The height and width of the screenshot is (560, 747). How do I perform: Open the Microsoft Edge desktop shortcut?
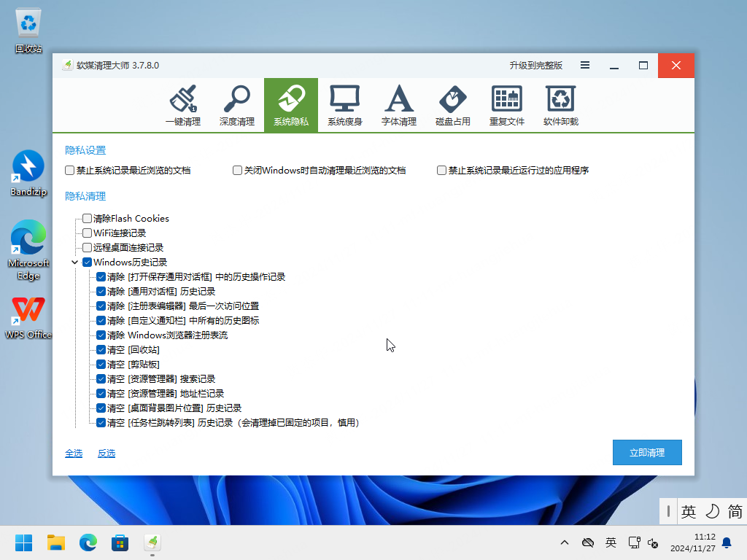click(28, 249)
